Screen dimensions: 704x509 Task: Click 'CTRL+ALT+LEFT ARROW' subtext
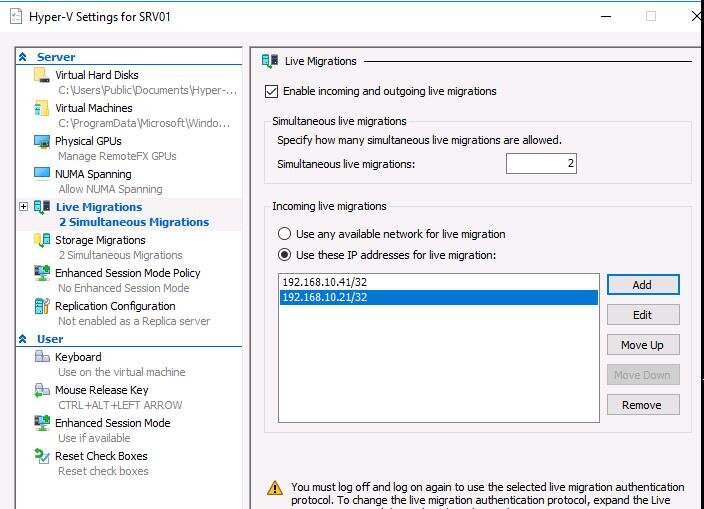point(120,405)
